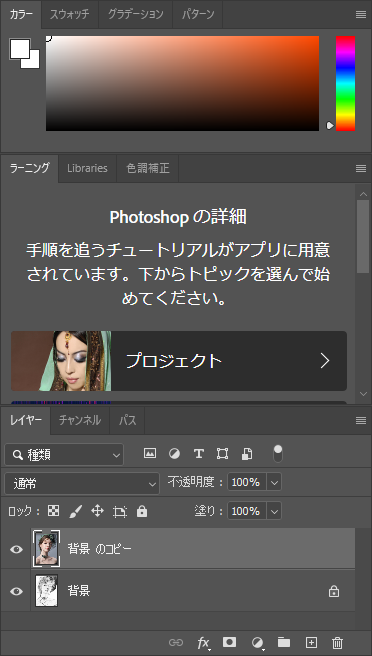Screen dimensions: 372x656
Task: Filter layers by shape layers icon
Action: [x=223, y=454]
